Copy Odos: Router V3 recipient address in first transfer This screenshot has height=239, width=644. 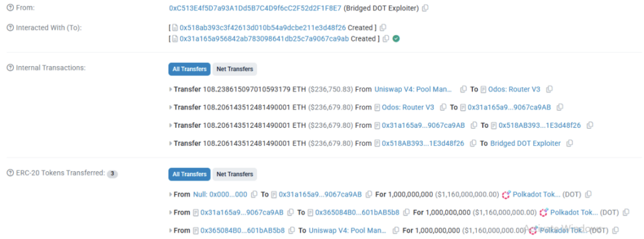click(x=549, y=89)
